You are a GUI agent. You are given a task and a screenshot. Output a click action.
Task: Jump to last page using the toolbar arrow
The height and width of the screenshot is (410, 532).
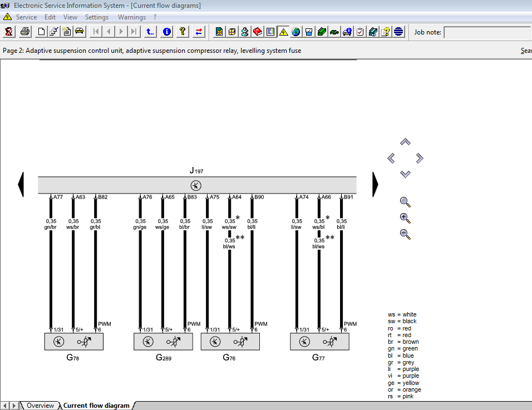[134, 32]
